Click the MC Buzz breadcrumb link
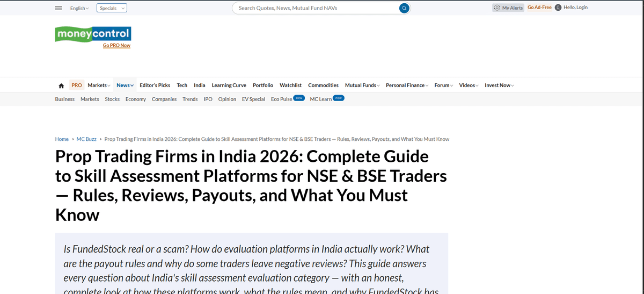The image size is (644, 294). click(86, 139)
